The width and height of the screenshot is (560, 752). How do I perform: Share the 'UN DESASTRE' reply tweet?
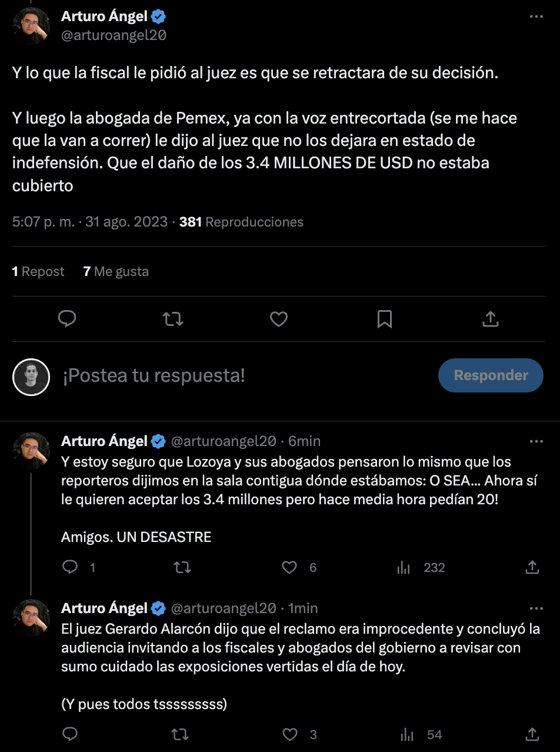pos(532,567)
